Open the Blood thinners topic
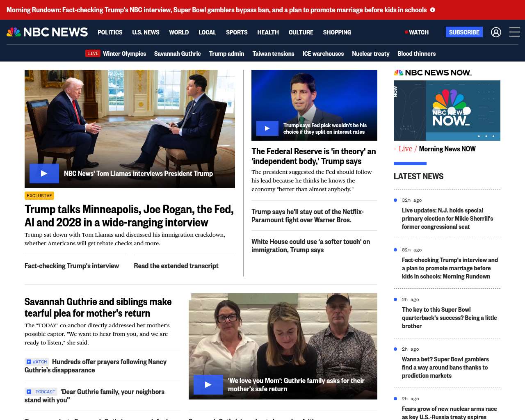Viewport: 525px width, 420px height. [417, 53]
